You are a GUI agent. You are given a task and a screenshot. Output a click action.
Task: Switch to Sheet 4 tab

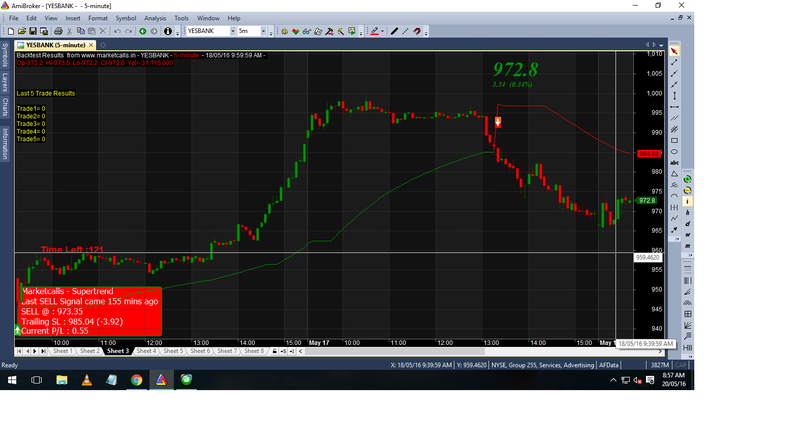[x=146, y=351]
